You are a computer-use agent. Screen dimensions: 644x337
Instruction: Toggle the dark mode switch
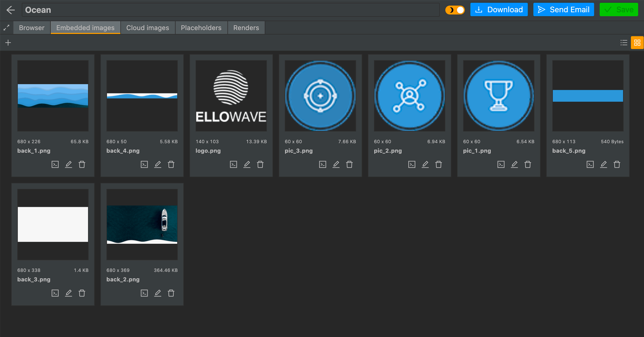click(455, 10)
